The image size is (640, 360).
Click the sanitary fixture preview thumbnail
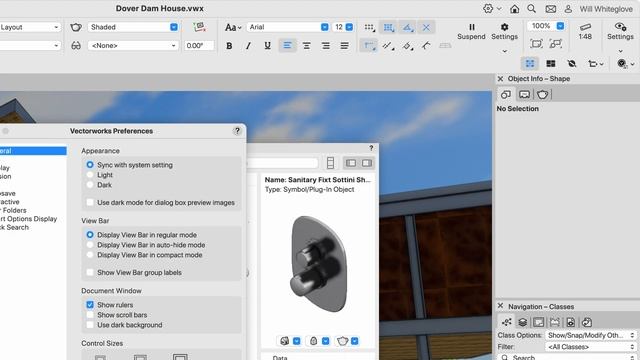tap(318, 263)
